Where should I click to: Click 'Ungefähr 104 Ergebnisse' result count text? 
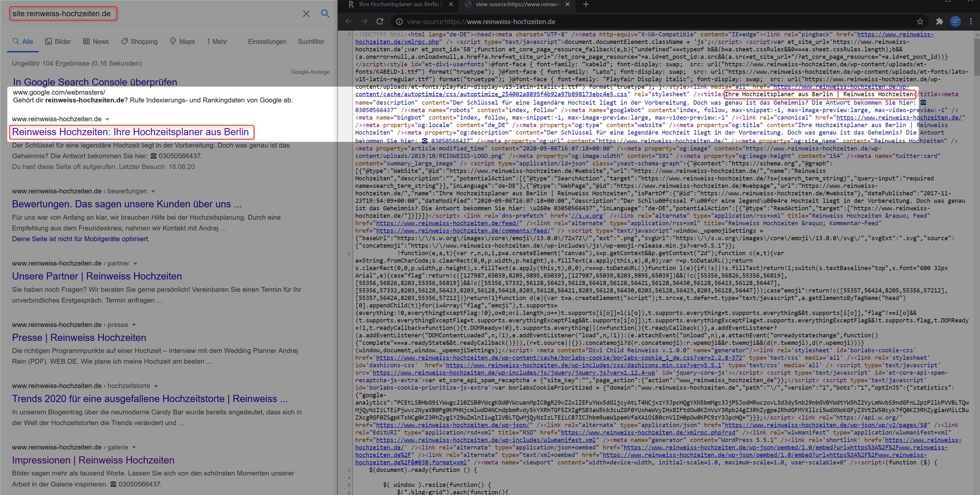point(77,63)
